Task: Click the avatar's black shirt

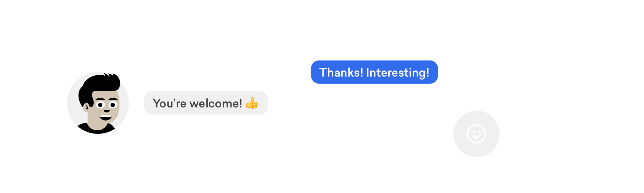Action: pos(96,129)
